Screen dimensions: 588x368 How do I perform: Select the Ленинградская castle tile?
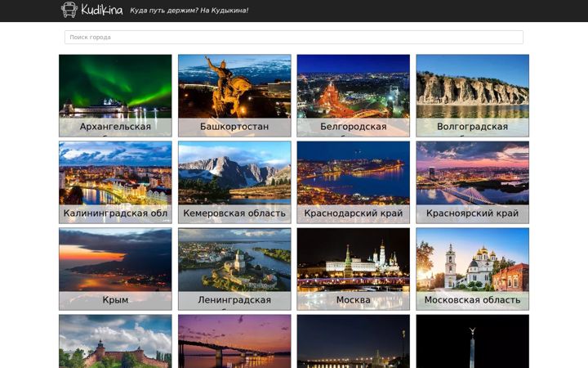234,269
